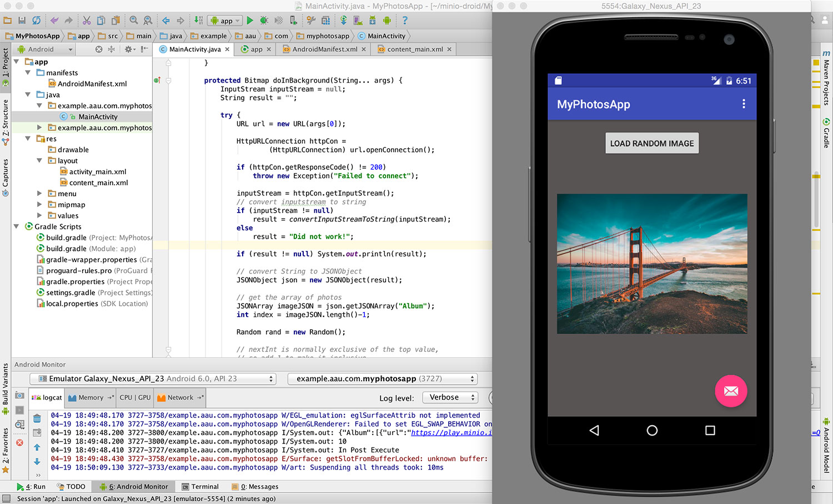Take a screenshot using the camera icon
The height and width of the screenshot is (504, 833).
[19, 396]
